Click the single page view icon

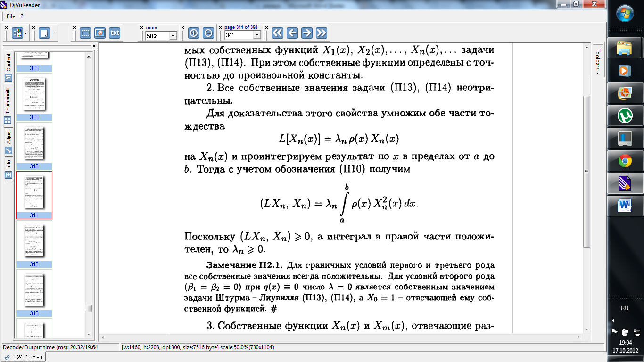pos(44,33)
